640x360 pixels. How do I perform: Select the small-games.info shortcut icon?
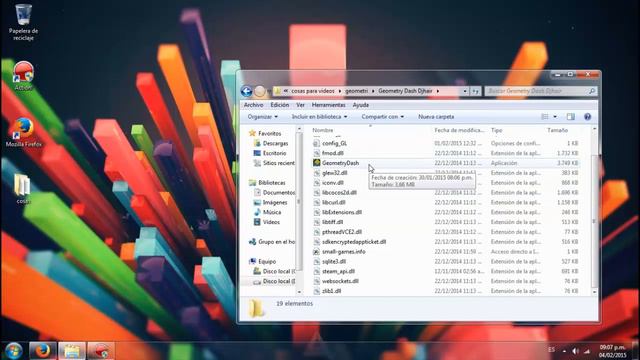(x=317, y=251)
